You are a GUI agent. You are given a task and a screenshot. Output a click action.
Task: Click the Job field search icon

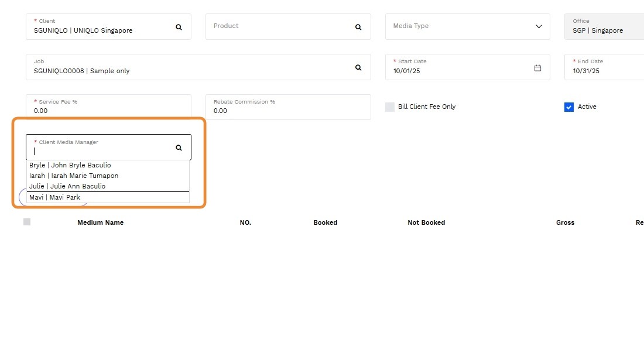coord(358,67)
